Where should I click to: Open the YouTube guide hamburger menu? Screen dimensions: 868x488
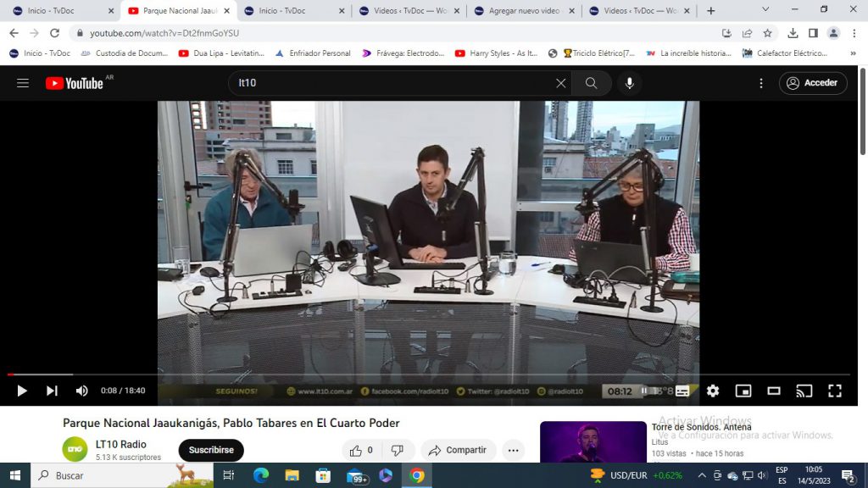(x=23, y=83)
